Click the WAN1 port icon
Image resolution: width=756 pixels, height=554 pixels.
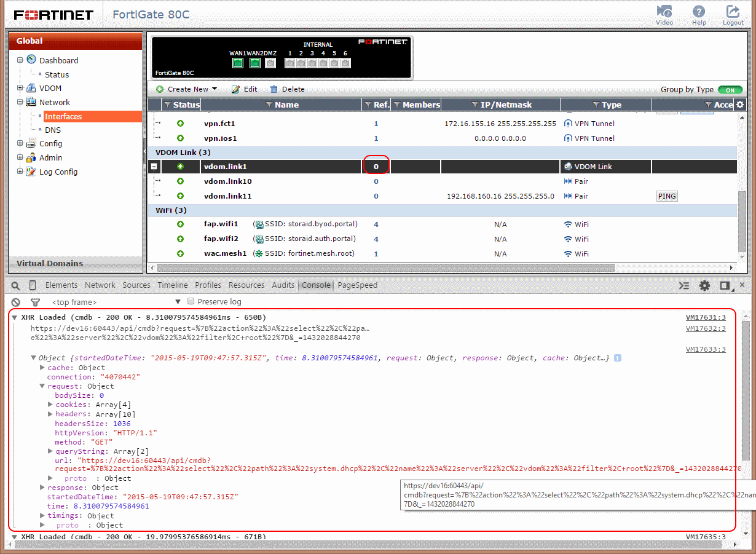click(x=238, y=63)
